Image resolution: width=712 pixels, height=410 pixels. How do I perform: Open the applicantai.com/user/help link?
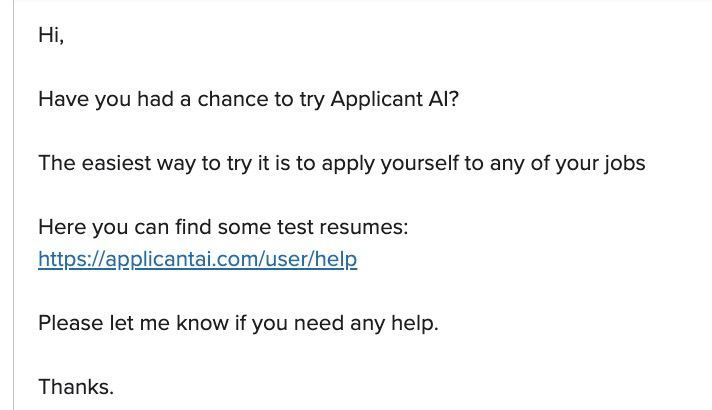click(197, 259)
